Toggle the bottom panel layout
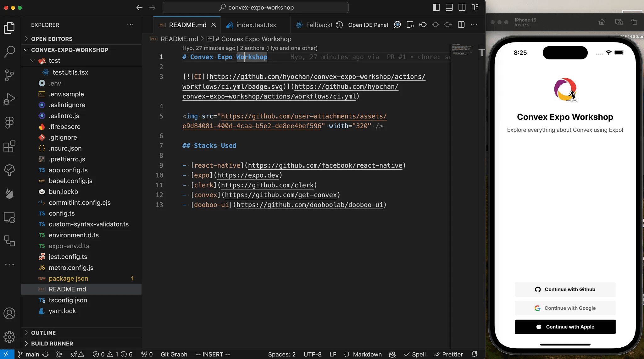 pos(449,8)
